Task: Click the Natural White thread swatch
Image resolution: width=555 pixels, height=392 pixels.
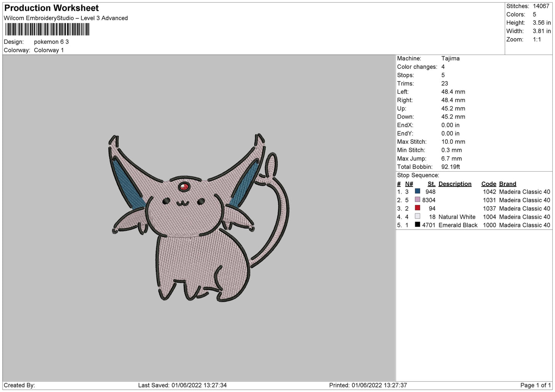Action: [x=417, y=217]
